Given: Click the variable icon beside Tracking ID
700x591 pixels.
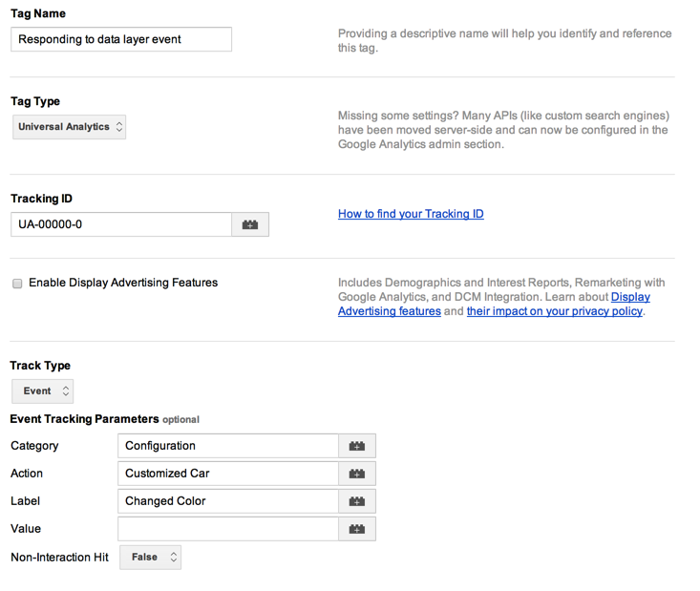Looking at the screenshot, I should click(250, 224).
